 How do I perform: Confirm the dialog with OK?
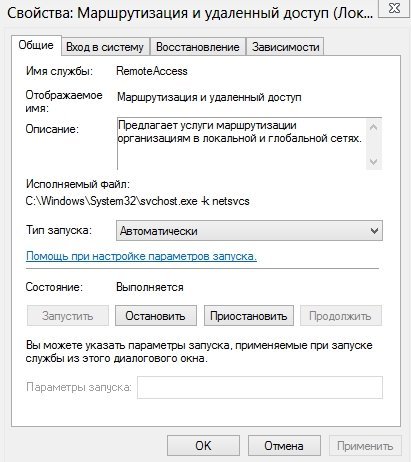pos(203,446)
